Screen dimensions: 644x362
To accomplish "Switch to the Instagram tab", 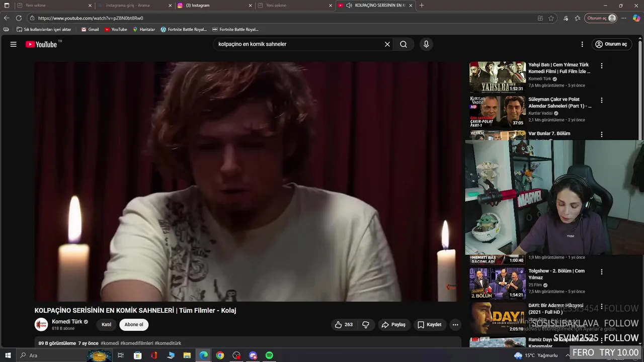I will (x=215, y=6).
